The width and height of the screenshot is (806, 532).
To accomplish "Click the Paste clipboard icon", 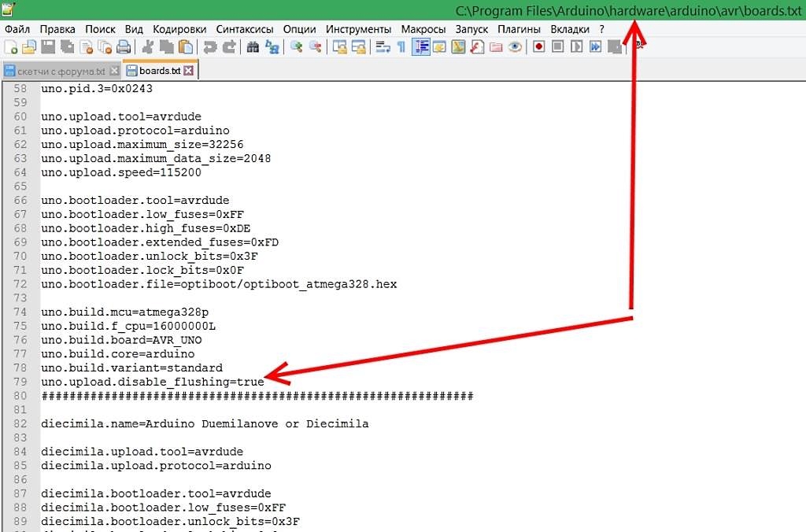I will pos(186,47).
